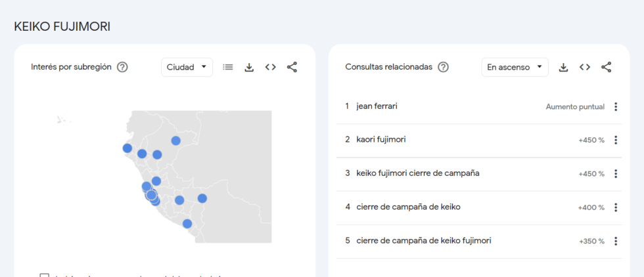Open query keiko fujimori cierre de campaña
This screenshot has width=644, height=277.
[418, 173]
